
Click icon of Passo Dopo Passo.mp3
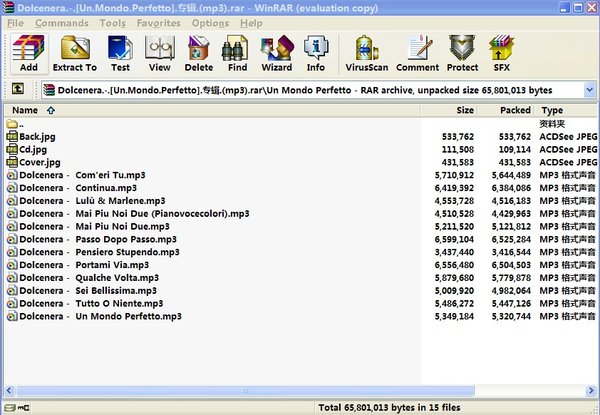(x=12, y=239)
